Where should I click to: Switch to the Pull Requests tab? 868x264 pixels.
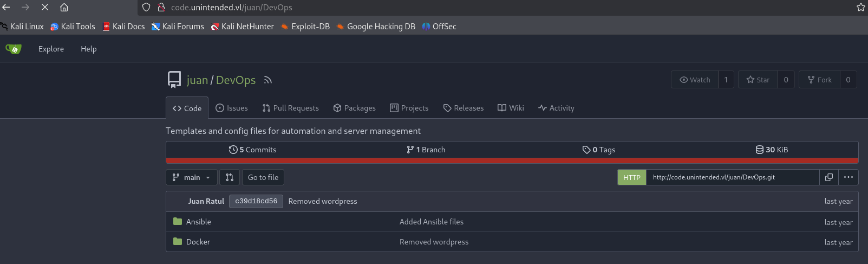(291, 108)
